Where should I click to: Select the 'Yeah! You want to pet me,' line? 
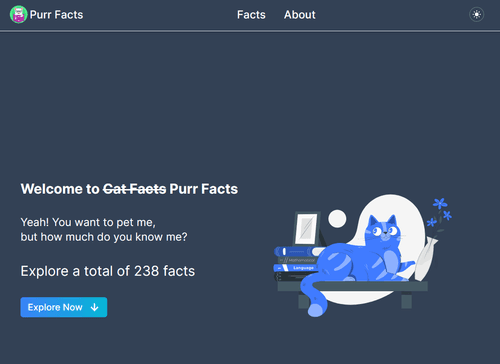click(88, 222)
